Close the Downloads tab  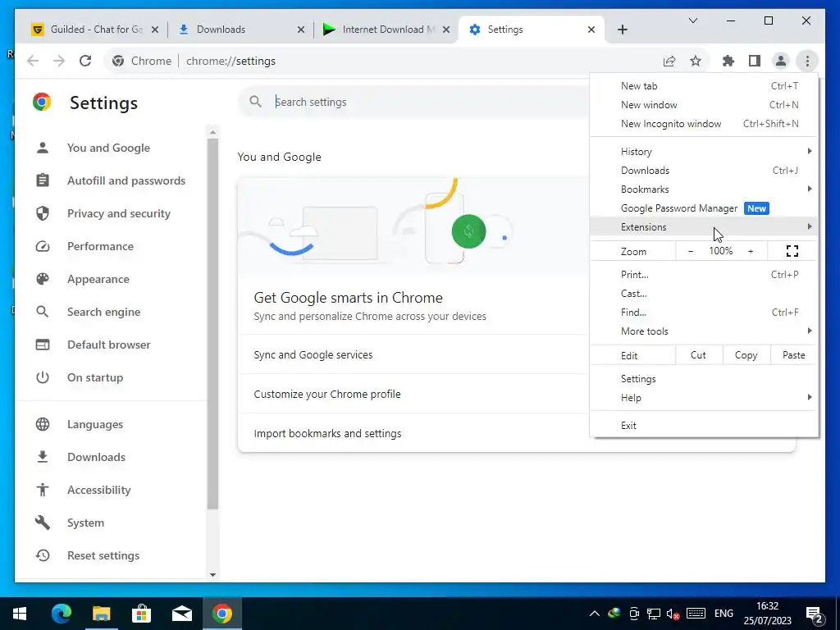[301, 30]
